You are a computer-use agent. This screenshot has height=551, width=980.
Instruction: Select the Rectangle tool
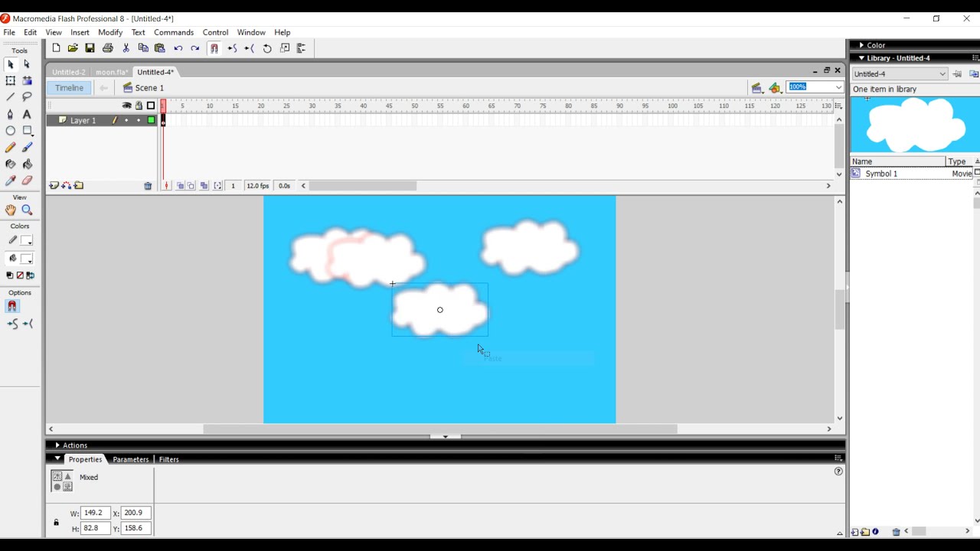(x=27, y=131)
